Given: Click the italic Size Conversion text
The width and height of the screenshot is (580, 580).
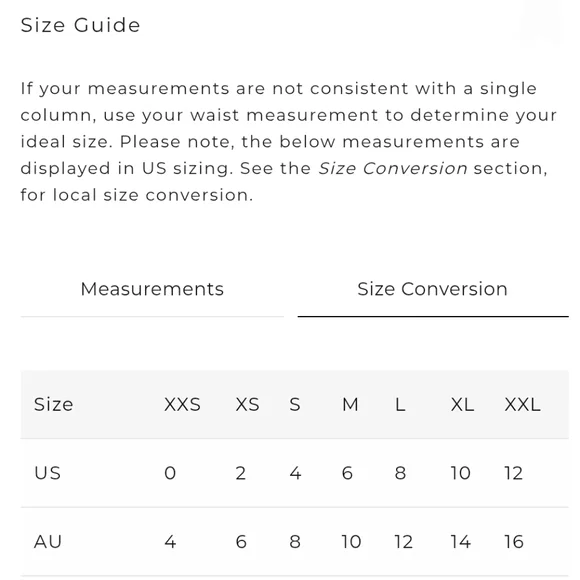Looking at the screenshot, I should tap(393, 168).
